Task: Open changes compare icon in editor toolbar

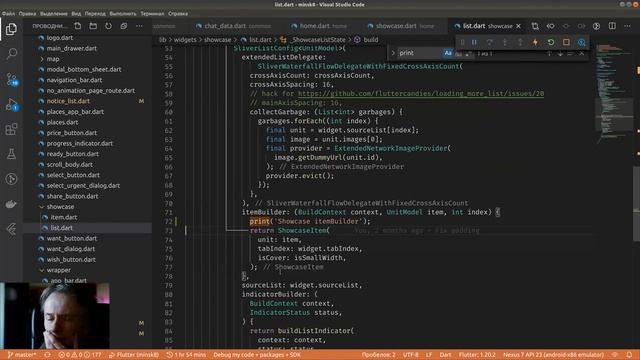Action: coord(535,26)
